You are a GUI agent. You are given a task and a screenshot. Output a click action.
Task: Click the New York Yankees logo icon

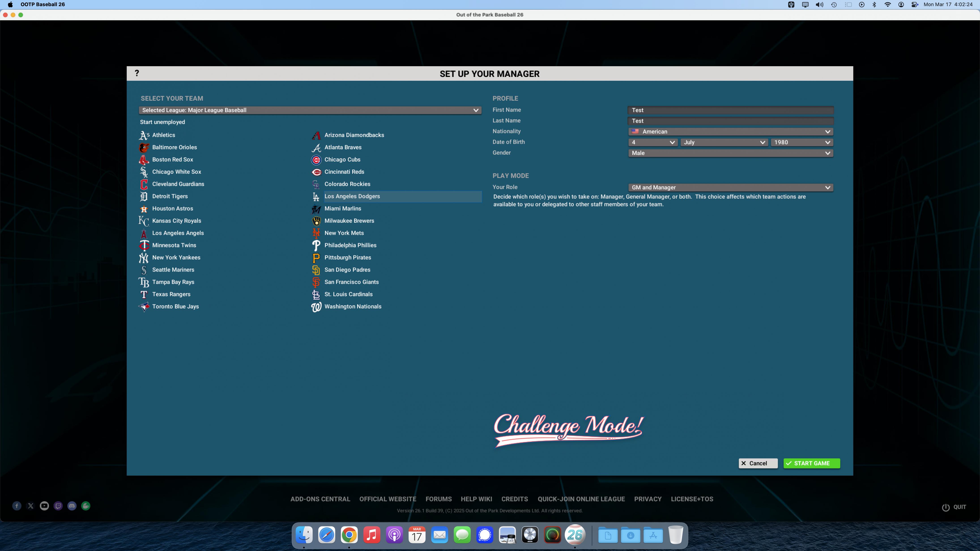pos(143,258)
